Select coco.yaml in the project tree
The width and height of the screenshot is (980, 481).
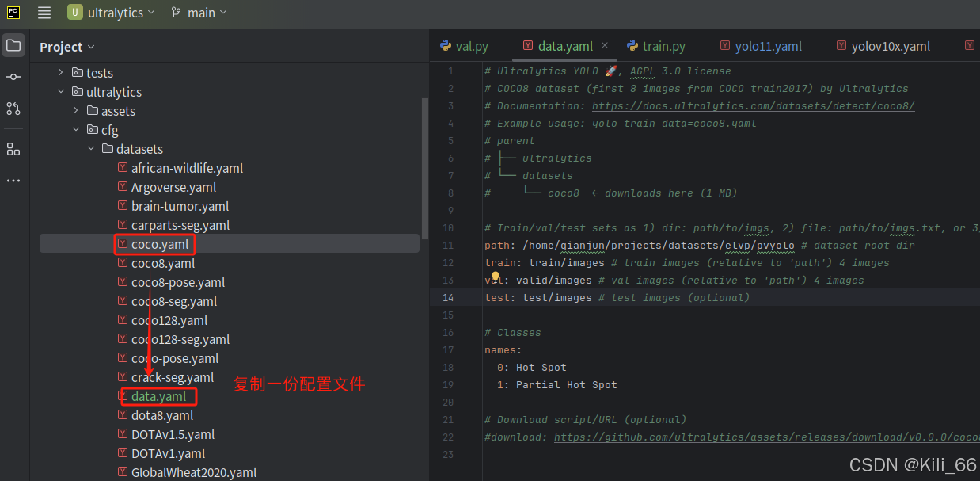pyautogui.click(x=159, y=244)
